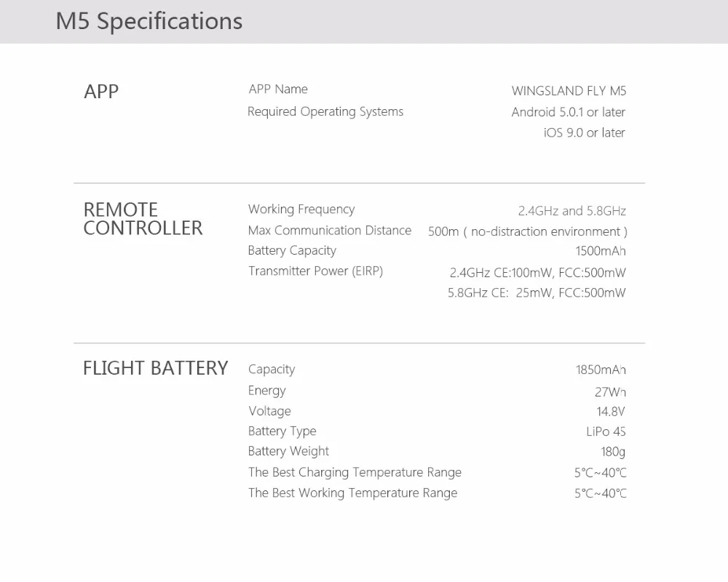Click the iOS 9.0 or later text
The image size is (728, 582).
[584, 133]
